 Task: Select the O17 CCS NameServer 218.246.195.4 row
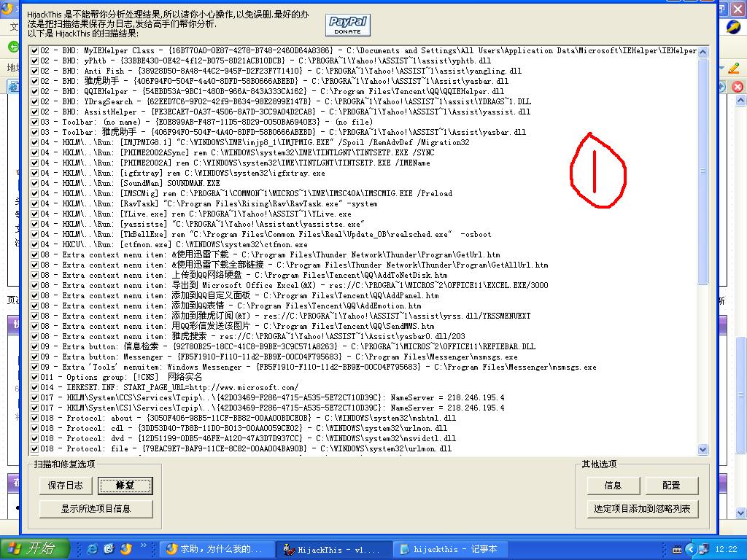272,397
